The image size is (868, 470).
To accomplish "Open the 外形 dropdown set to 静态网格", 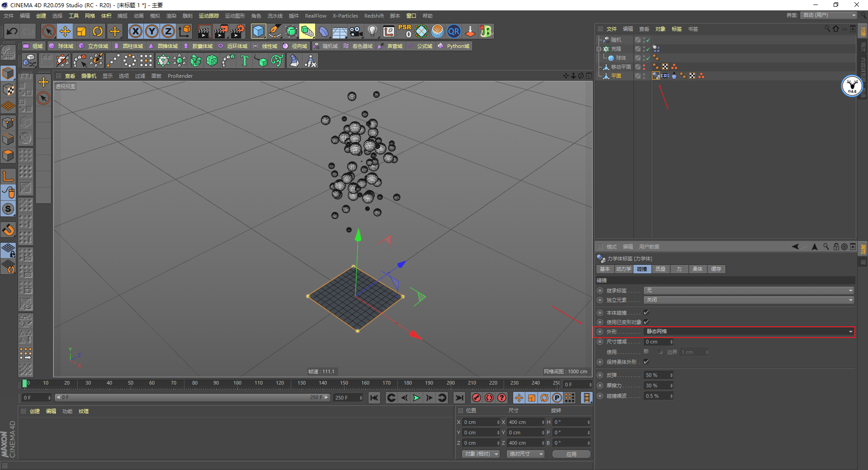I will [749, 332].
